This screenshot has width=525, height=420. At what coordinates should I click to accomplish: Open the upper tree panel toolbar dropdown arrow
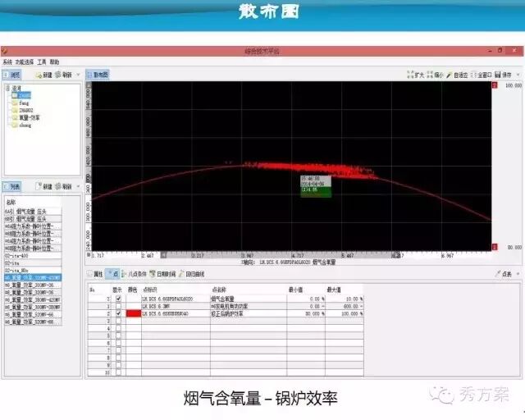click(x=79, y=75)
